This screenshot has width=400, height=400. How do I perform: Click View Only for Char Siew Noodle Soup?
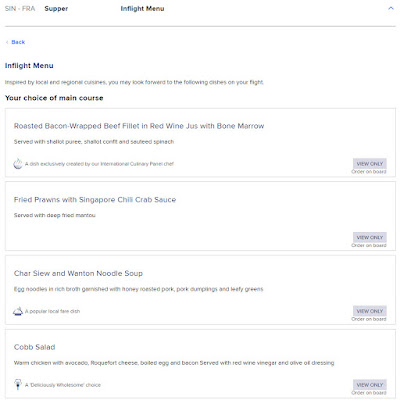point(370,311)
